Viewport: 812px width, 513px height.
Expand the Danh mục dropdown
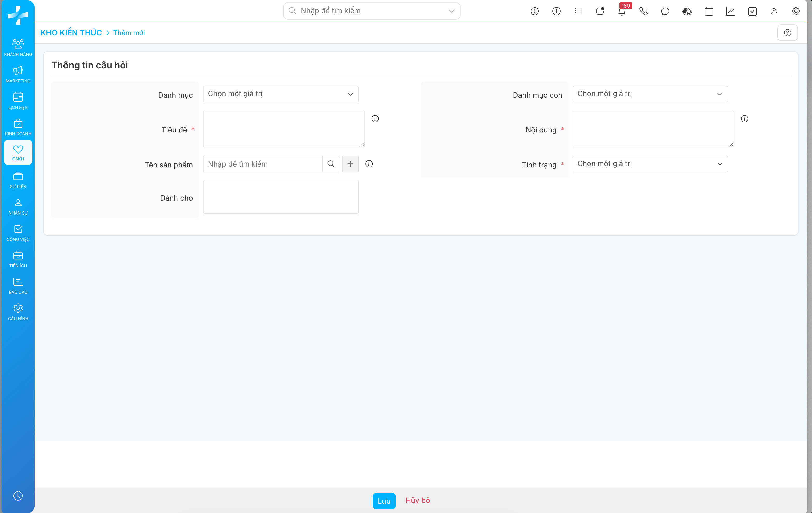coord(281,94)
